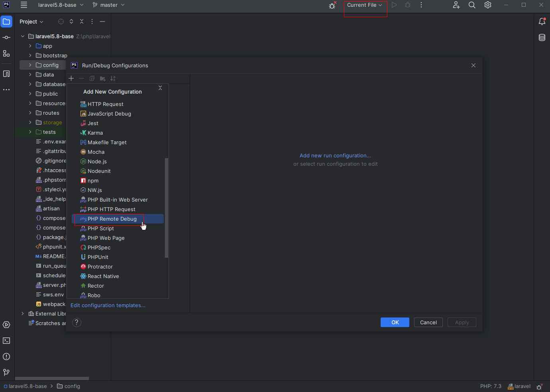Click the Run button in toolbar

click(x=394, y=5)
